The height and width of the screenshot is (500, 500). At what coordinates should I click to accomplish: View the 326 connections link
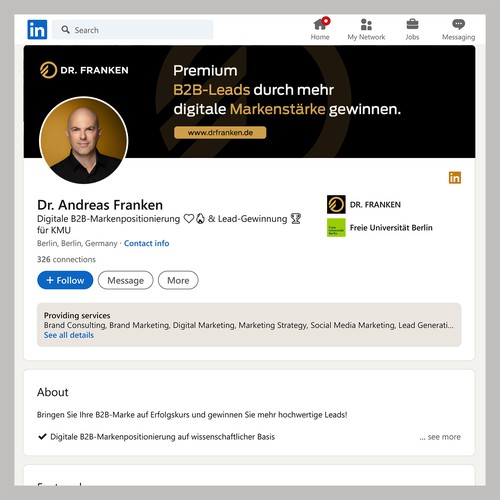point(66,259)
